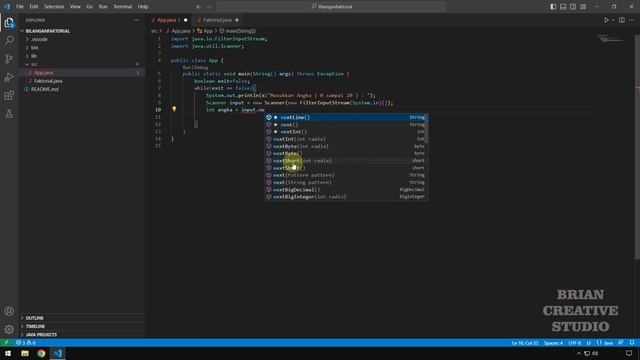
Task: Open the Source Control view
Action: tap(9, 59)
